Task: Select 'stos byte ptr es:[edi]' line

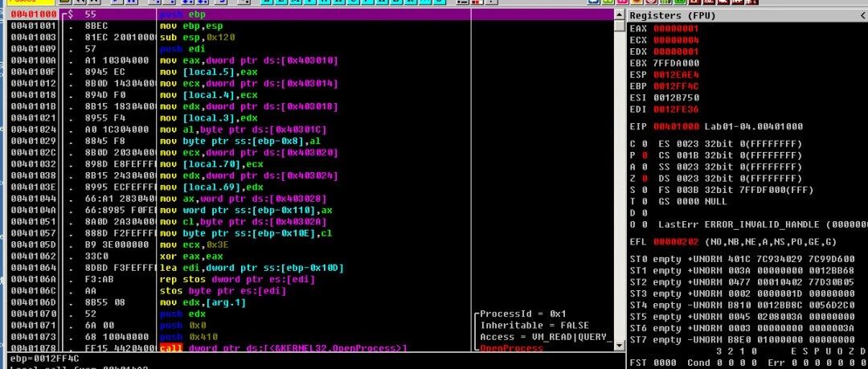Action: point(223,290)
